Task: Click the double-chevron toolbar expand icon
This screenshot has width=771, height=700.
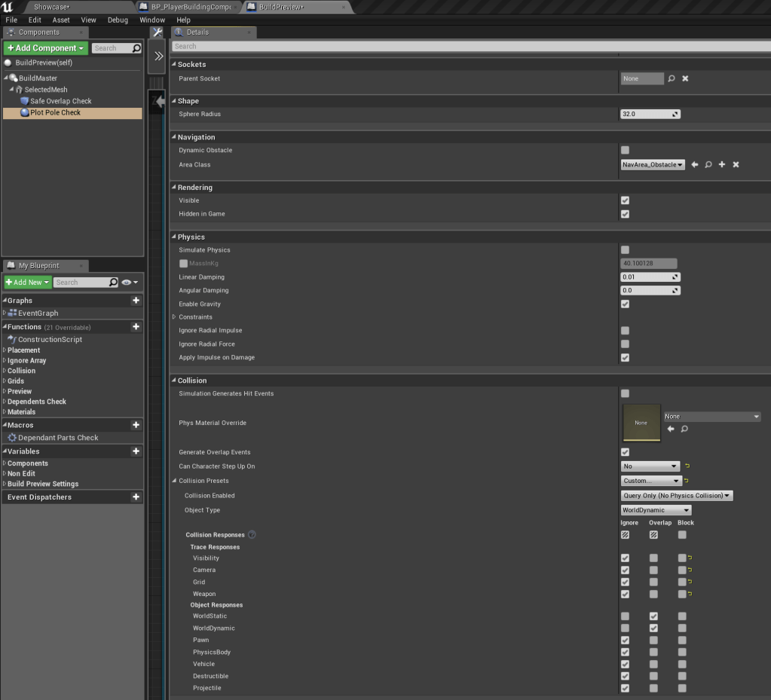Action: tap(158, 56)
